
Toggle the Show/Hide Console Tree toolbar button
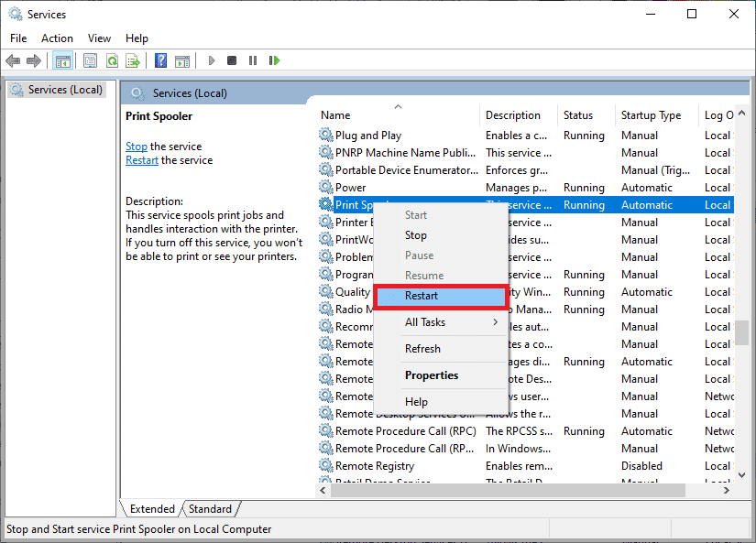click(x=62, y=60)
